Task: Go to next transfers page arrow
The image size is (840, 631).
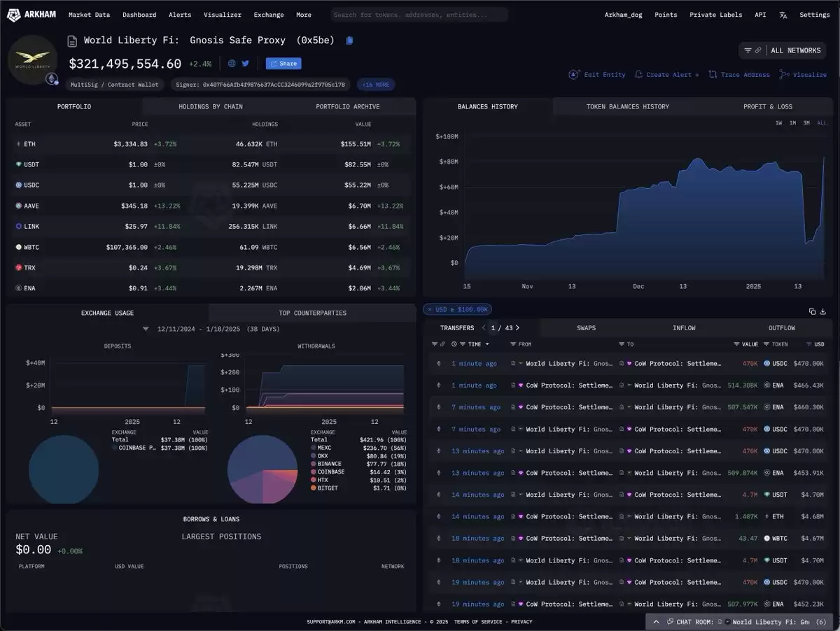Action: click(517, 327)
